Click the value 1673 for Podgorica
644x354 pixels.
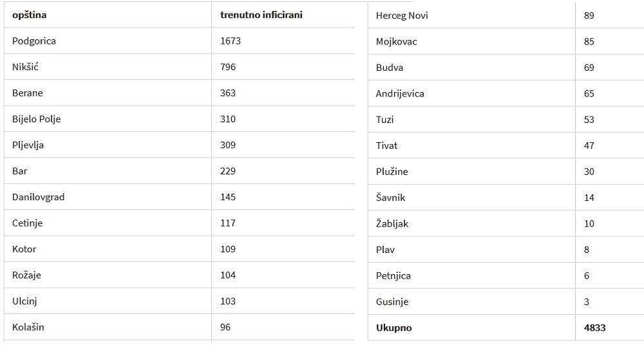(231, 41)
